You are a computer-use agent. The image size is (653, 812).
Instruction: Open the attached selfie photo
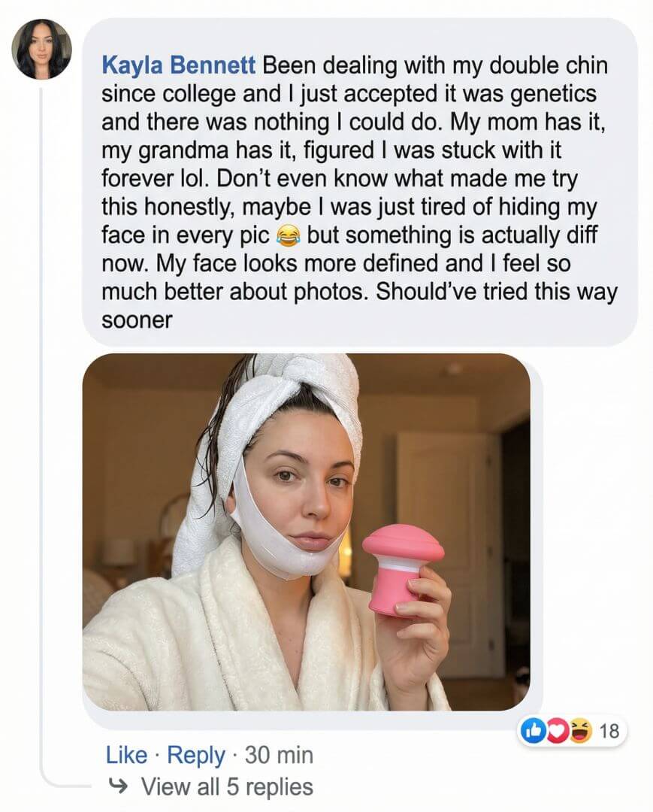click(x=306, y=532)
